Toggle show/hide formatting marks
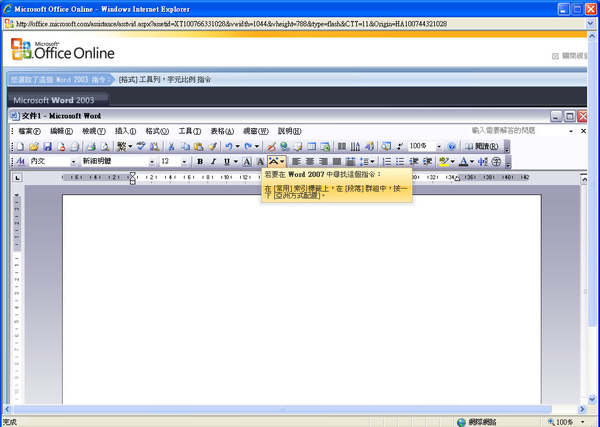Image resolution: width=600 pixels, height=427 pixels. coord(400,147)
